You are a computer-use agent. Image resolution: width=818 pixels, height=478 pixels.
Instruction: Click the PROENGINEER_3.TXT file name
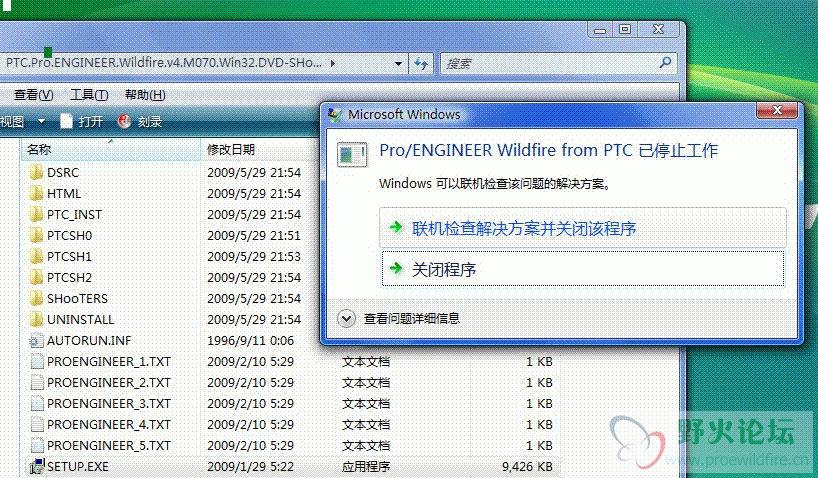[109, 404]
